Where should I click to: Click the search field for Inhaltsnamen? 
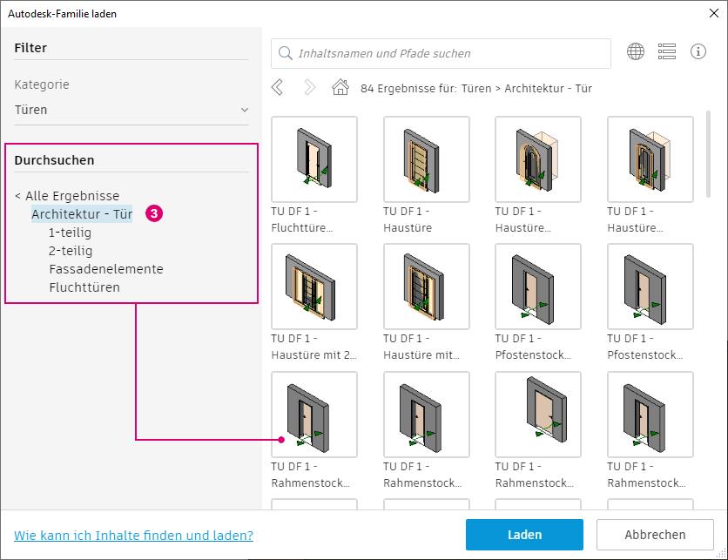point(441,53)
